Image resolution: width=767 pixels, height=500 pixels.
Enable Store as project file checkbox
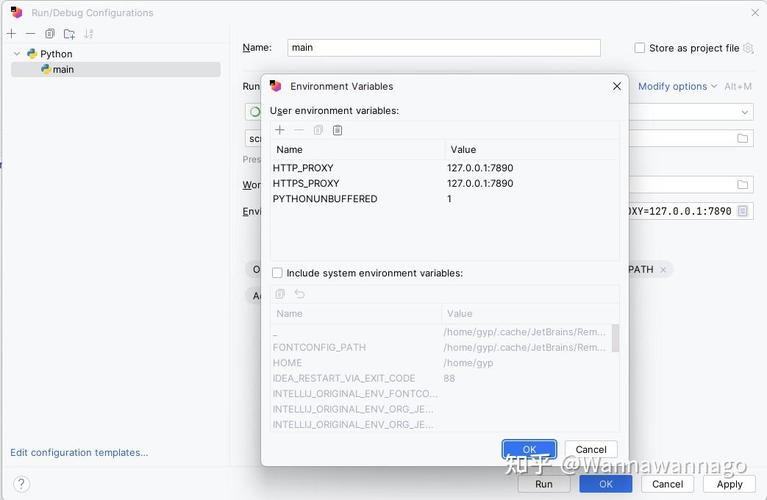tap(639, 48)
